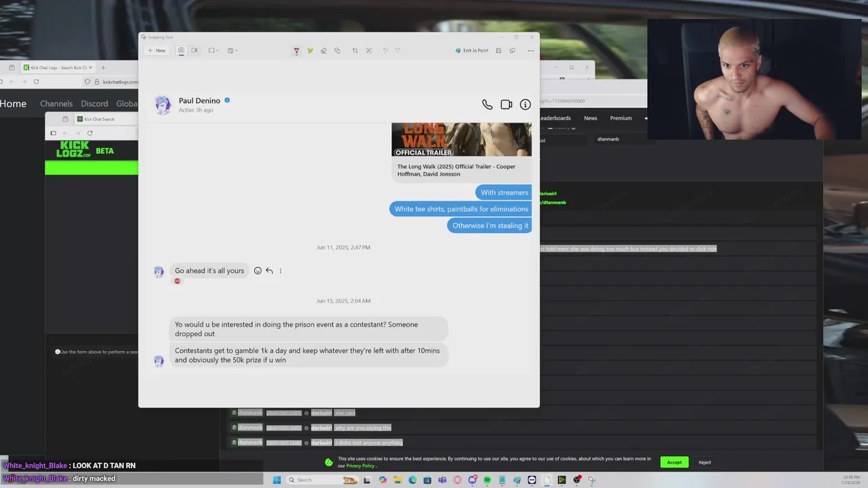Open the delay timer dropdown
Screen dimensions: 868x488
[233, 50]
